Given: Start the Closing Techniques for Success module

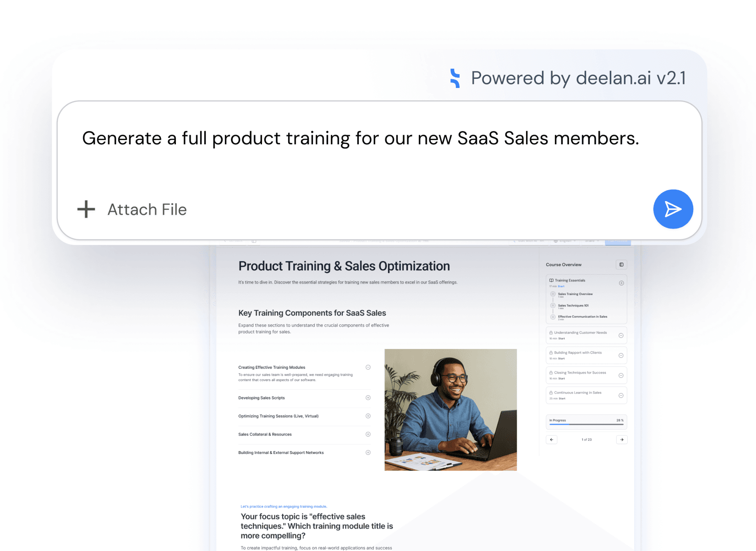Looking at the screenshot, I should point(562,379).
